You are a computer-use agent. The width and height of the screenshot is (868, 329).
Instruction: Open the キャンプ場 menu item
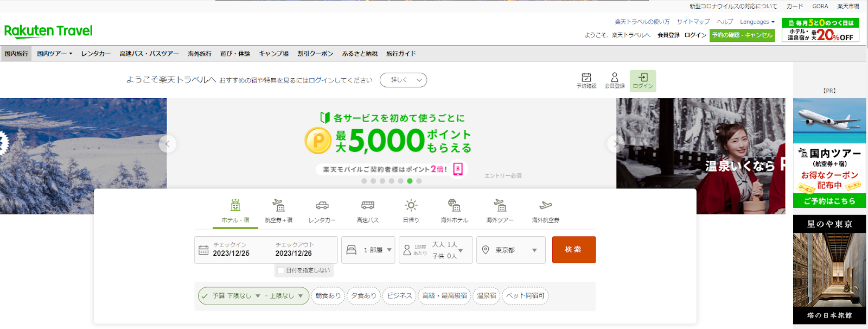click(273, 54)
